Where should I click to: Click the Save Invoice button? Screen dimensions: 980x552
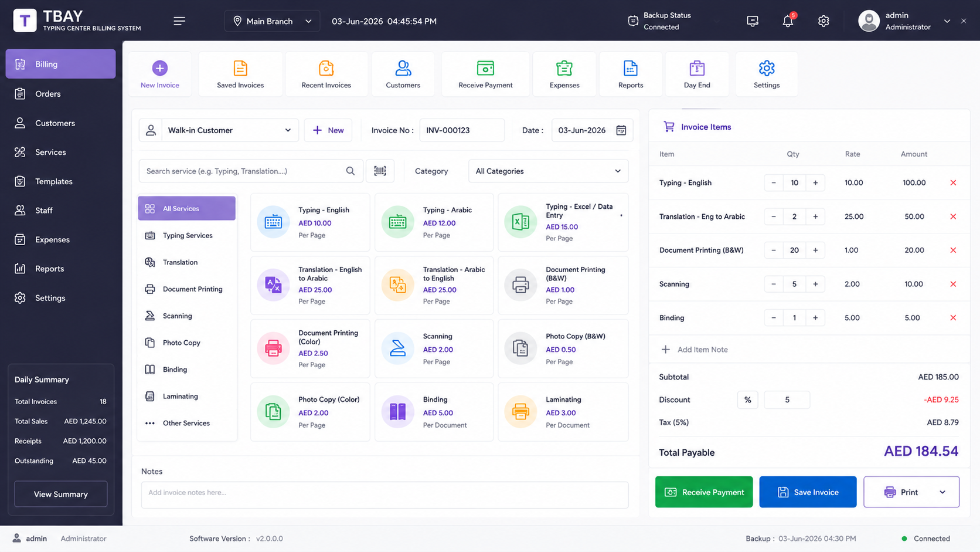[x=808, y=492]
